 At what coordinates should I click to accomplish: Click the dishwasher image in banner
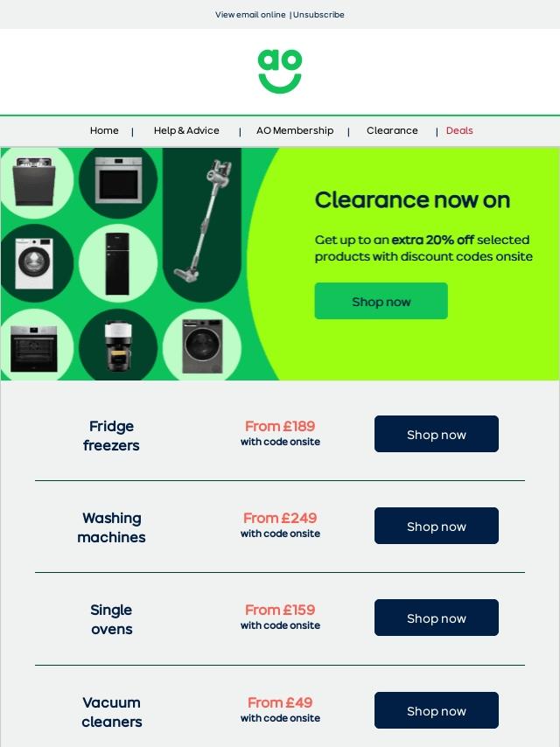(34, 182)
